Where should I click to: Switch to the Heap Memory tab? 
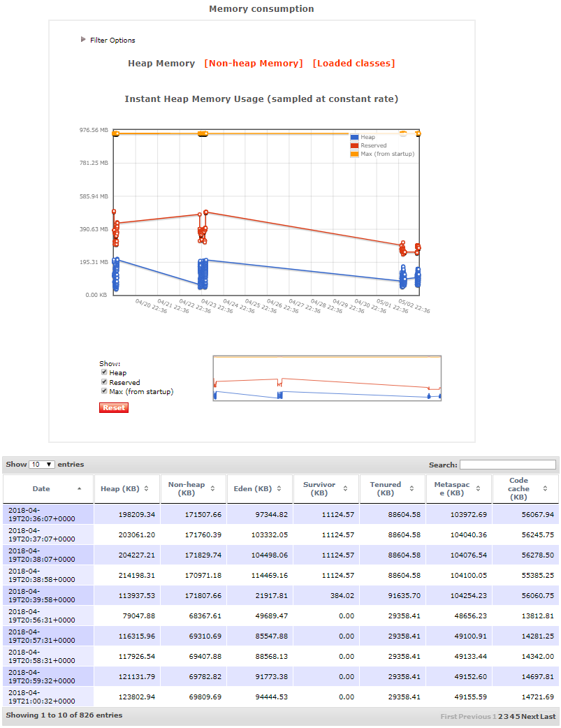coord(161,63)
